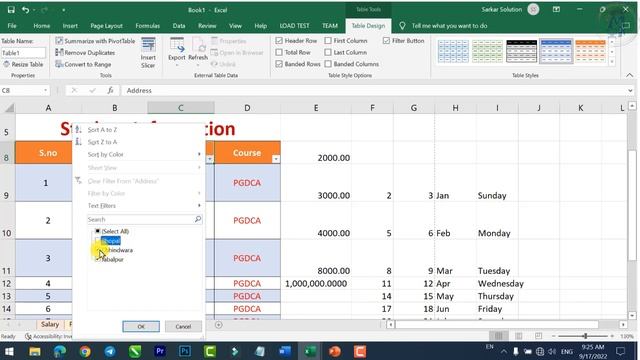Toggle the (Select All) filter checkbox
The width and height of the screenshot is (640, 360).
(98, 231)
